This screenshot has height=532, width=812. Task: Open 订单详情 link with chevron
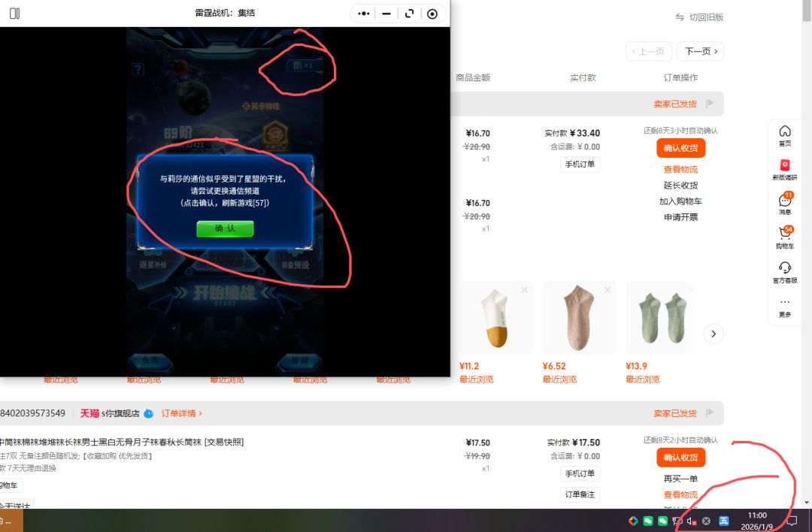tap(182, 413)
